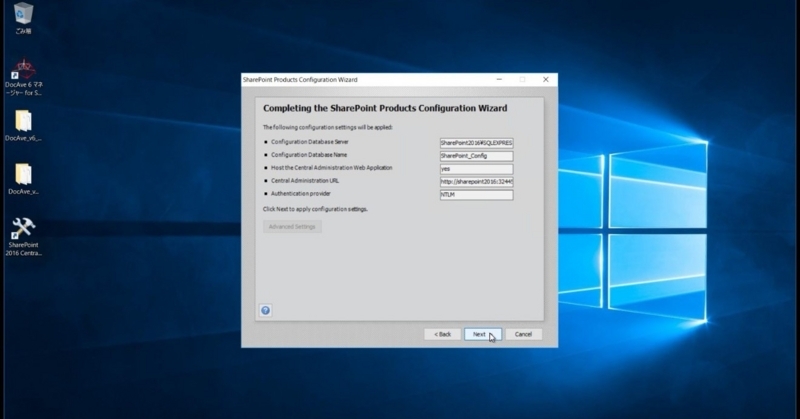The width and height of the screenshot is (800, 419).
Task: Open the Recycle Bin desktop icon
Action: pos(23,18)
